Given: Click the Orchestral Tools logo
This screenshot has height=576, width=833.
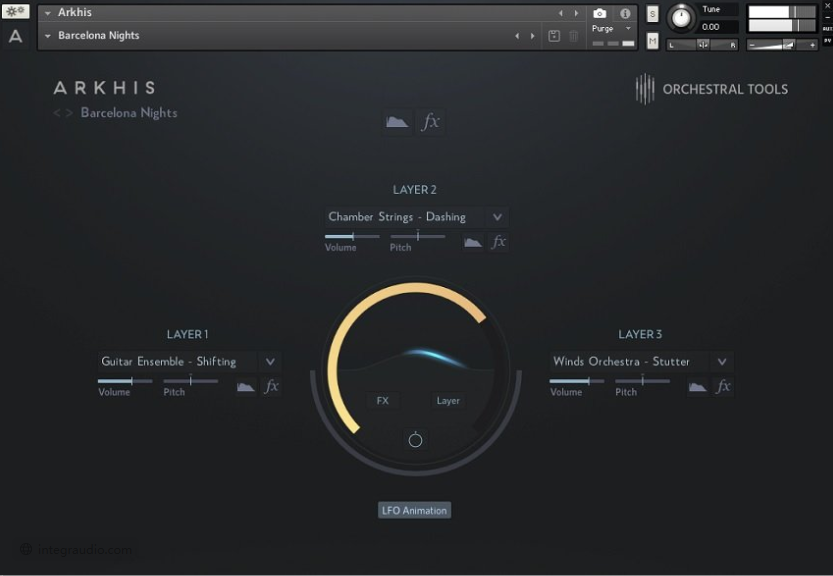Looking at the screenshot, I should coord(712,89).
